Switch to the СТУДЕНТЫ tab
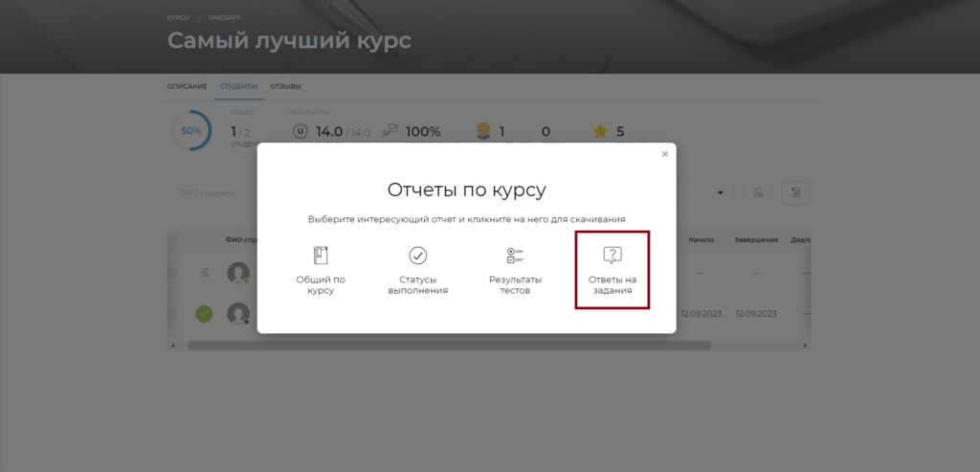The height and width of the screenshot is (472, 980). (238, 86)
